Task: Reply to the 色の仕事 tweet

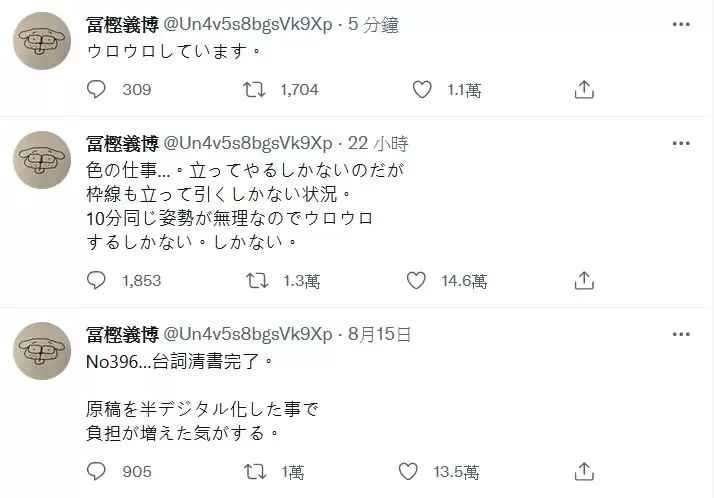Action: 97,281
